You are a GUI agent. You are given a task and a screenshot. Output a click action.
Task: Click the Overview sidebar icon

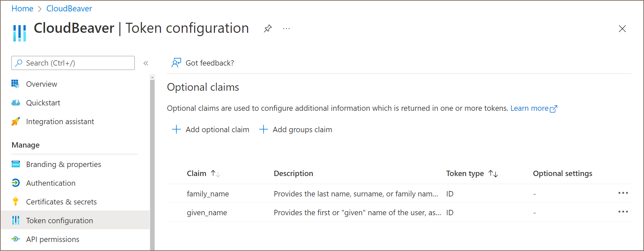15,84
